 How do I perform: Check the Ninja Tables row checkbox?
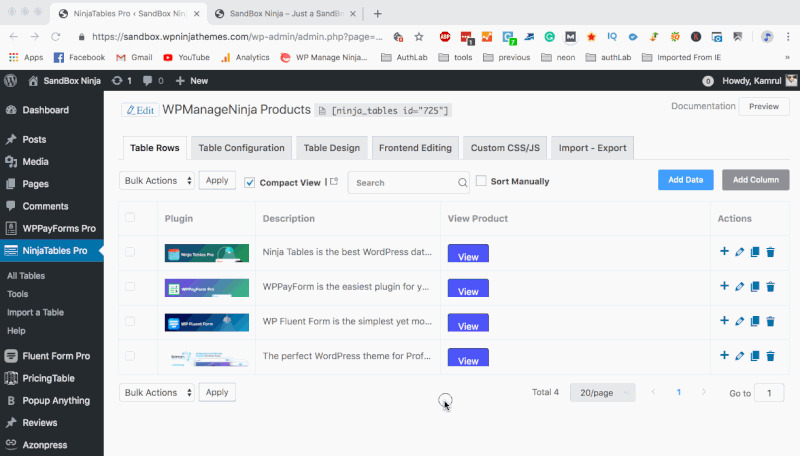click(130, 252)
